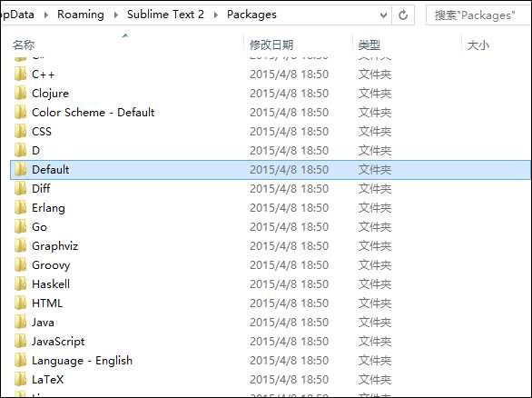Click the Clojure folder icon
Viewport: 532px width, 398px height.
click(x=20, y=93)
